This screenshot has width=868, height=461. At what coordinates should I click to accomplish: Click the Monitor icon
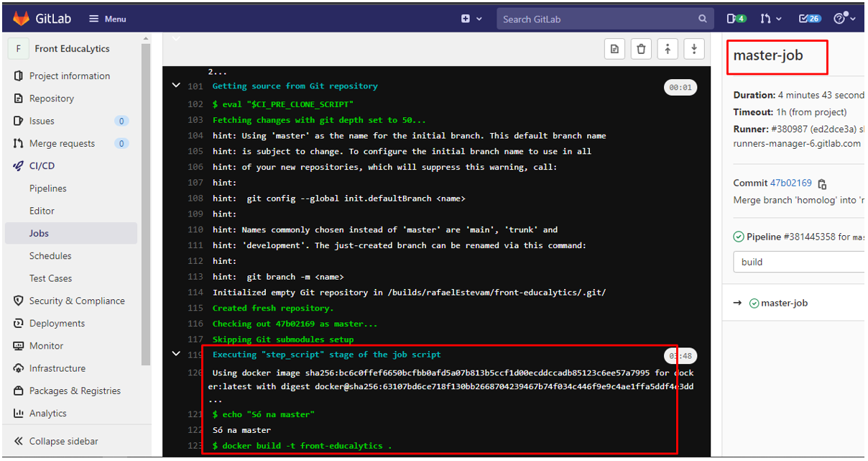[19, 346]
